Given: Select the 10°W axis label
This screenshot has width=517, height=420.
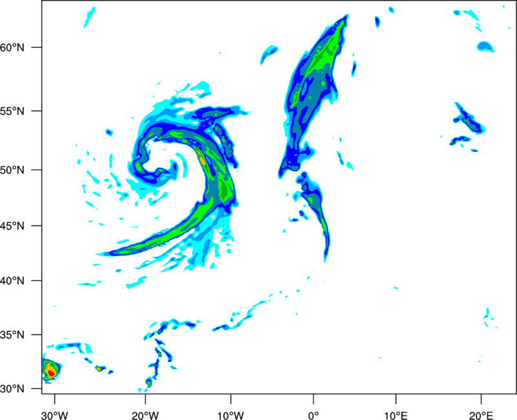Looking at the screenshot, I should click(x=230, y=415).
